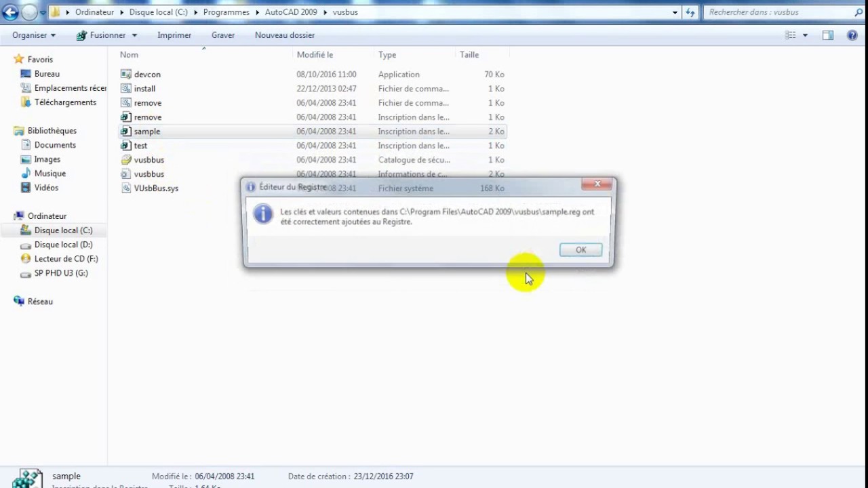Viewport: 868px width, 488px height.
Task: Toggle the preview pane icon
Action: (828, 35)
